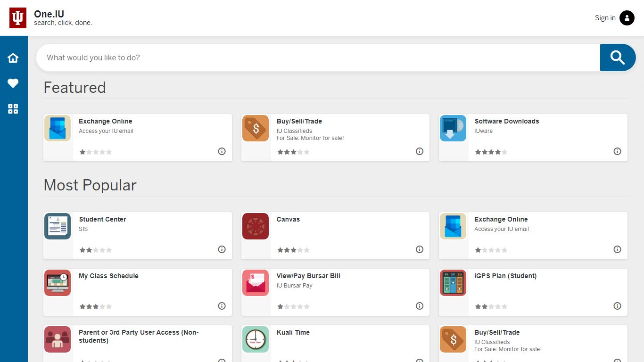
Task: Show info for View/Pay Bursar Bill
Action: pos(420,306)
